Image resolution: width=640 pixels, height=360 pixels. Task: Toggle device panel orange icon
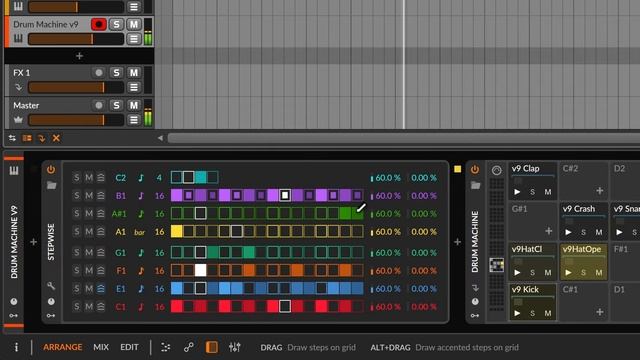(x=211, y=347)
